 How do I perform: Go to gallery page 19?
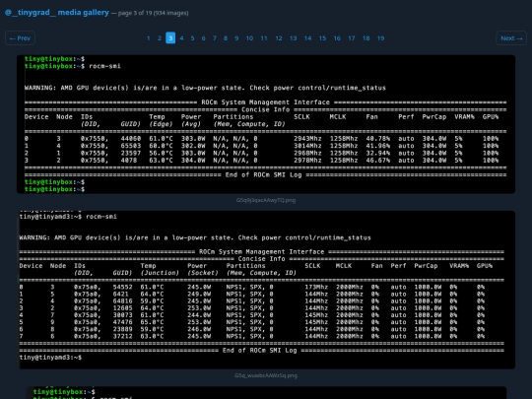pyautogui.click(x=380, y=38)
